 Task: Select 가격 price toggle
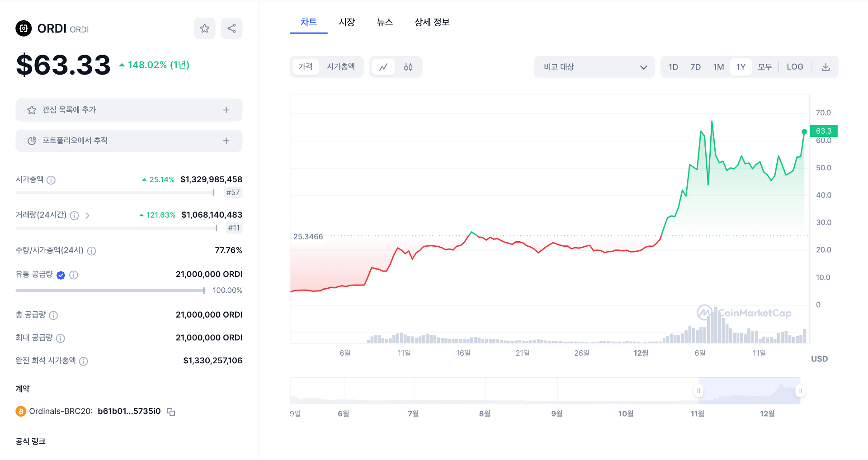click(x=306, y=67)
